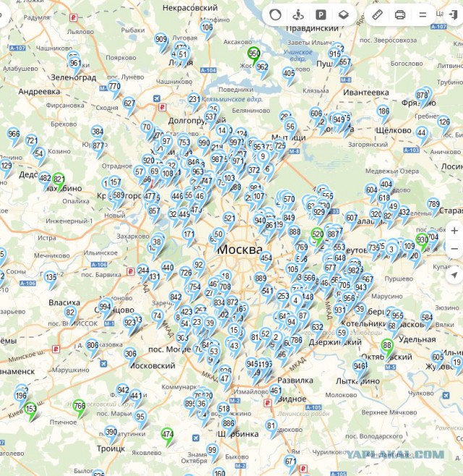Open the hamburger menu icon

tap(422, 14)
